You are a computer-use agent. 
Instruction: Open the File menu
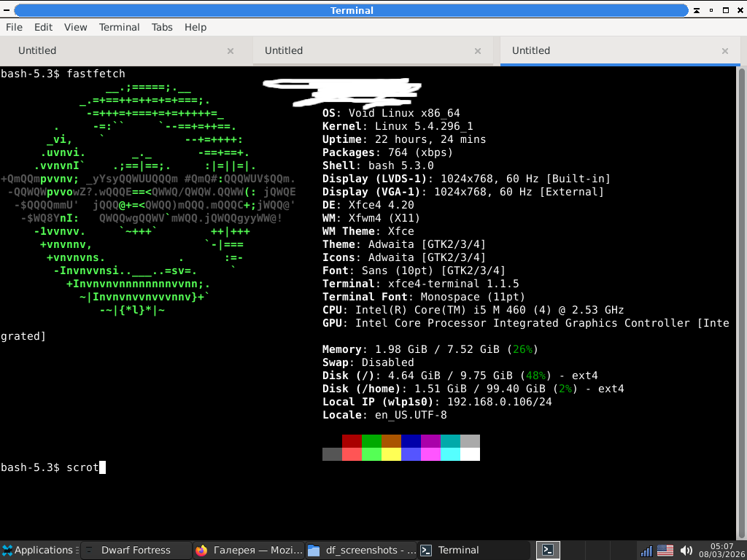14,27
